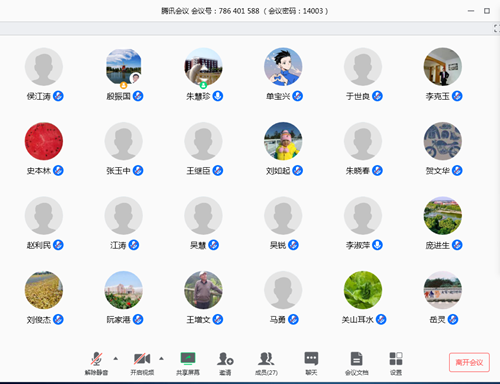Image resolution: width=500 pixels, height=384 pixels.
Task: Select 刘如起's child photo avatar
Action: (x=283, y=141)
